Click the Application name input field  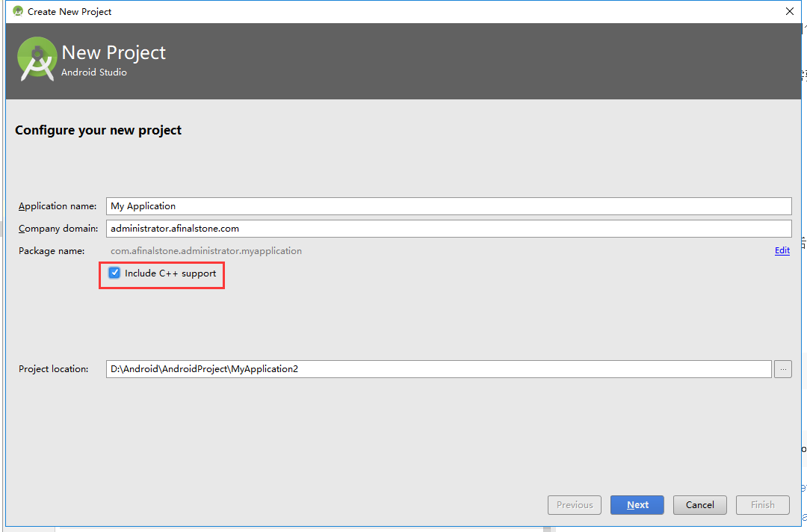coord(449,205)
